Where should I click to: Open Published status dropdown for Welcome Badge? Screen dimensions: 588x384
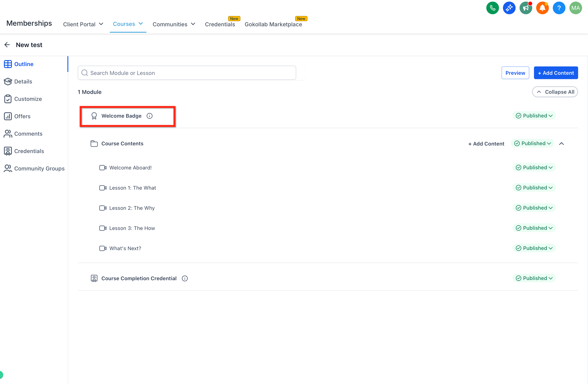click(x=534, y=115)
